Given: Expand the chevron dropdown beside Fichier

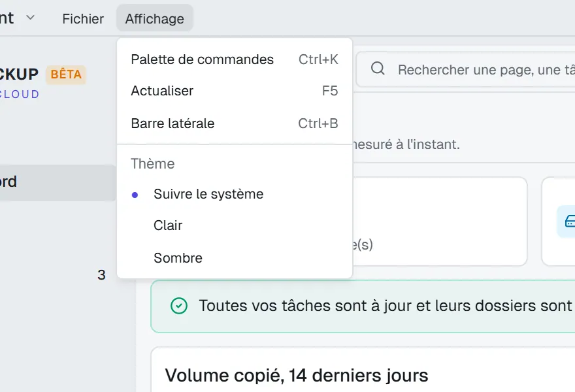Looking at the screenshot, I should [x=31, y=17].
